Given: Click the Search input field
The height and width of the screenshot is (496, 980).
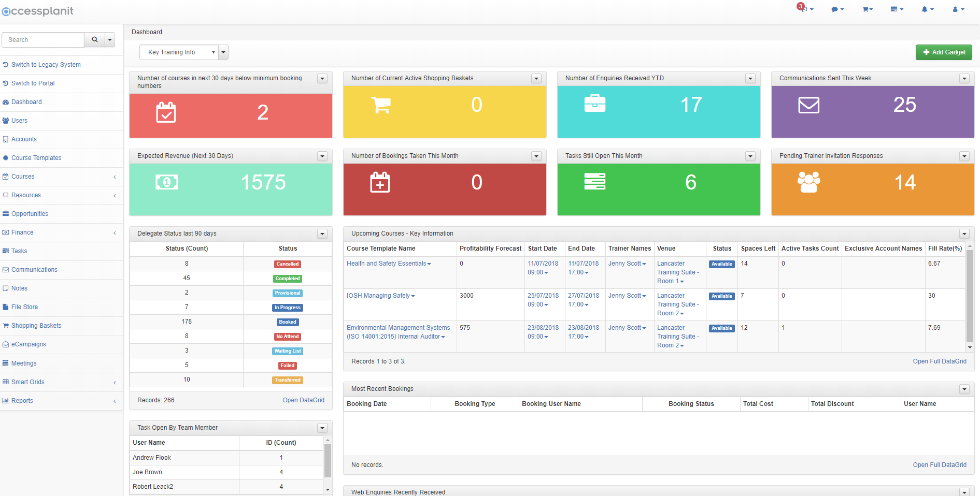Looking at the screenshot, I should [43, 40].
